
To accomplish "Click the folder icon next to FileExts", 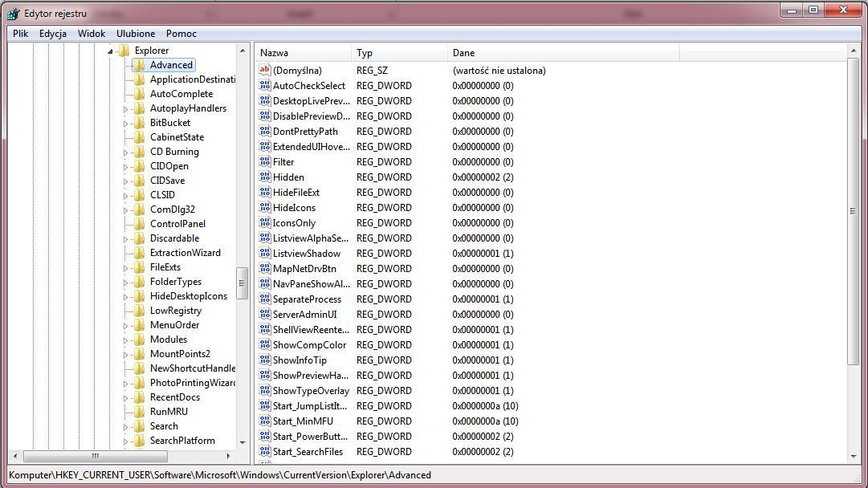I will [140, 266].
